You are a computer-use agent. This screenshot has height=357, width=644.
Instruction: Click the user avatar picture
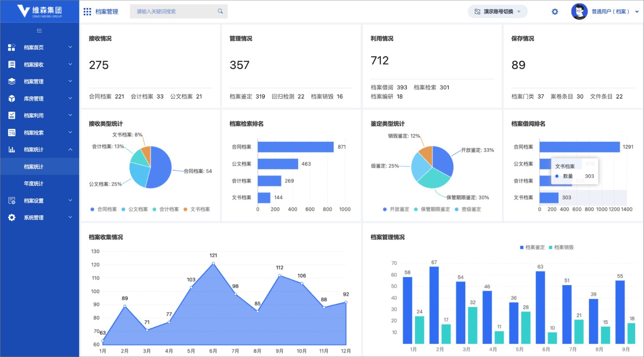pyautogui.click(x=579, y=12)
